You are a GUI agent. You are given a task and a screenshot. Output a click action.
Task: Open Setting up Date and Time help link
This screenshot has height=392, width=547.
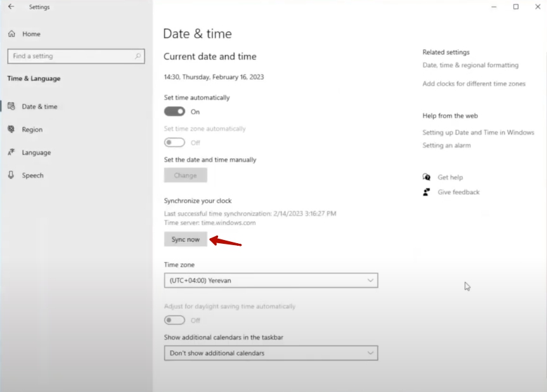click(478, 132)
